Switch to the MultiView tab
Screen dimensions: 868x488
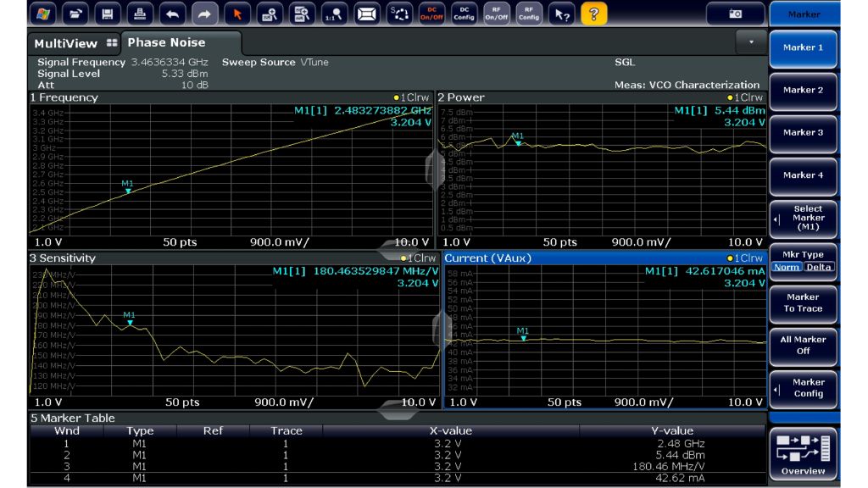pos(73,43)
